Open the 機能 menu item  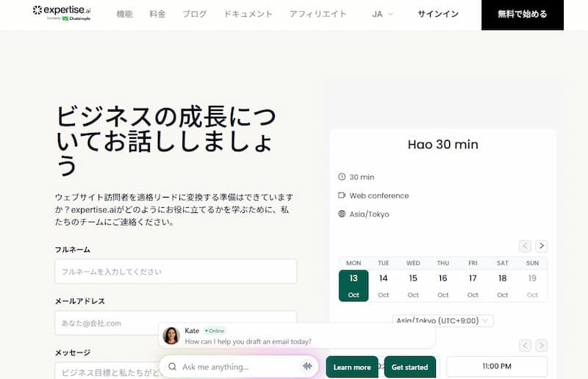(x=124, y=14)
